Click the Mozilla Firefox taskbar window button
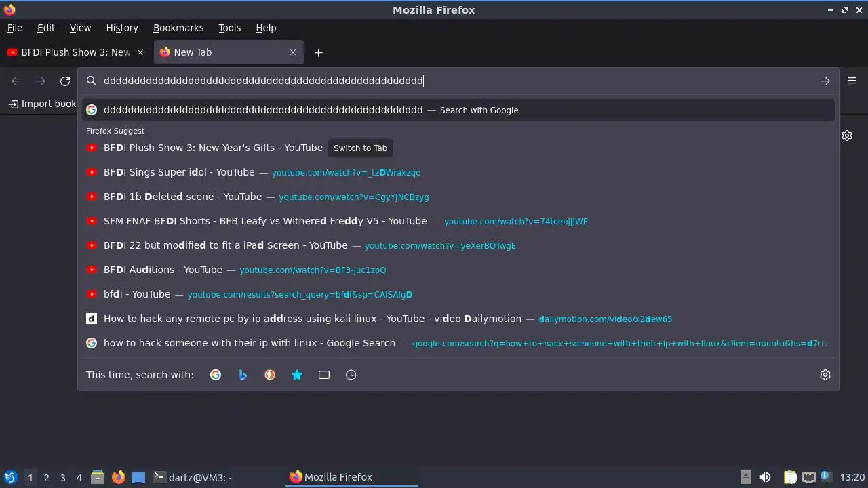Viewport: 868px width, 488px height. click(353, 477)
